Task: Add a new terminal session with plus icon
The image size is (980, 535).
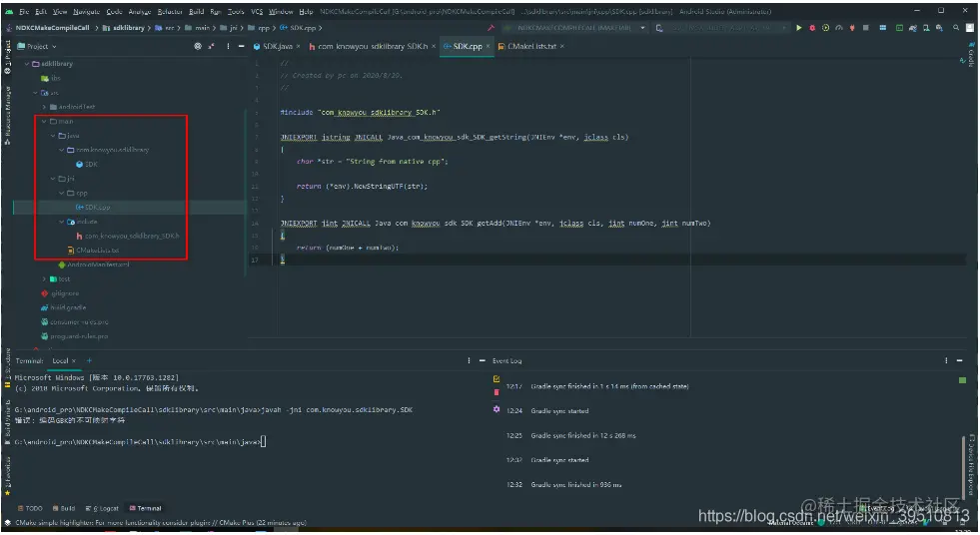Action: click(89, 361)
